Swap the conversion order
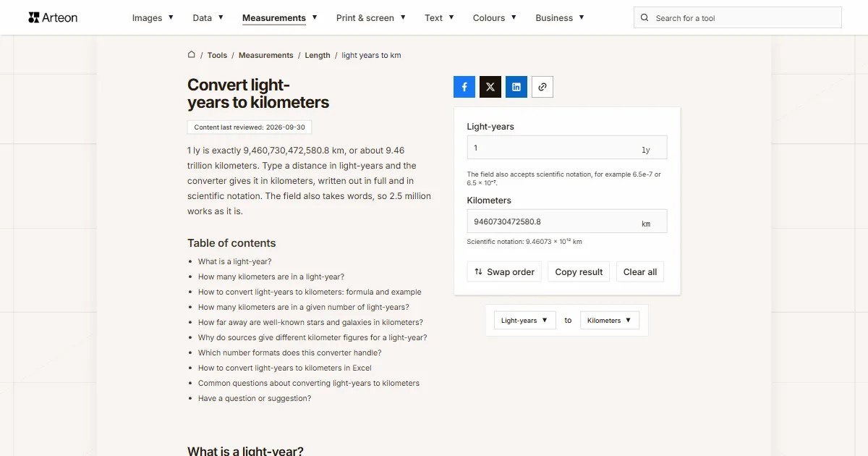 pos(504,272)
